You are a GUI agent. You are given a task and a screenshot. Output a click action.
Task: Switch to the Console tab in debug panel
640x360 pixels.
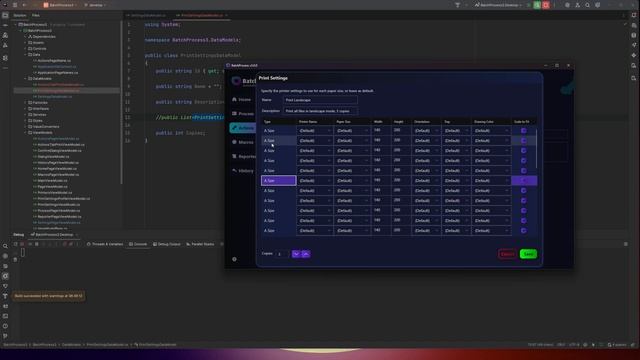click(138, 244)
